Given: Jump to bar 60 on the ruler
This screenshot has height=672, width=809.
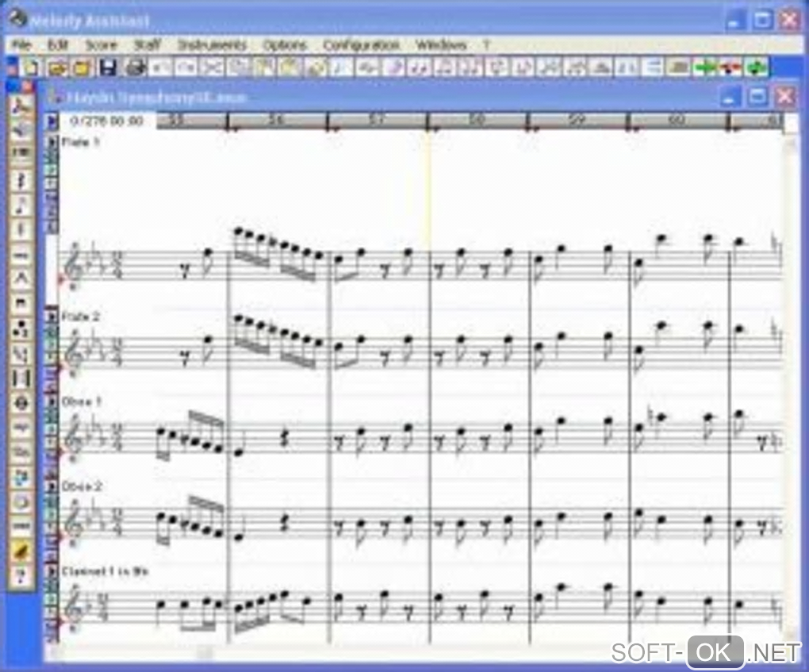Looking at the screenshot, I should tap(677, 121).
